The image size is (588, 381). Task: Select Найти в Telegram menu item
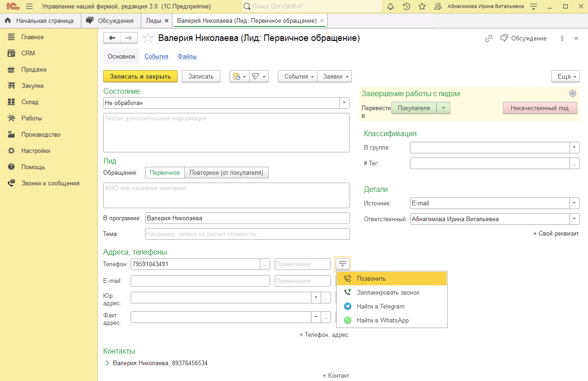click(x=380, y=307)
